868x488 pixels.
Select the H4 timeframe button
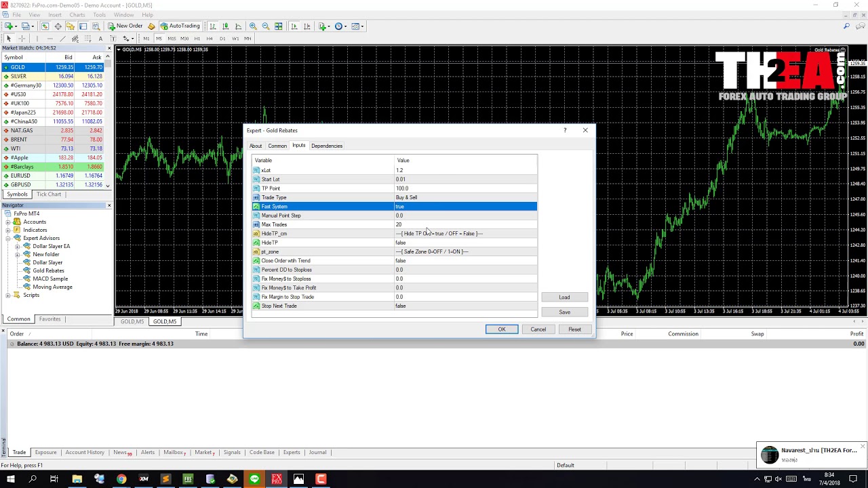point(210,39)
